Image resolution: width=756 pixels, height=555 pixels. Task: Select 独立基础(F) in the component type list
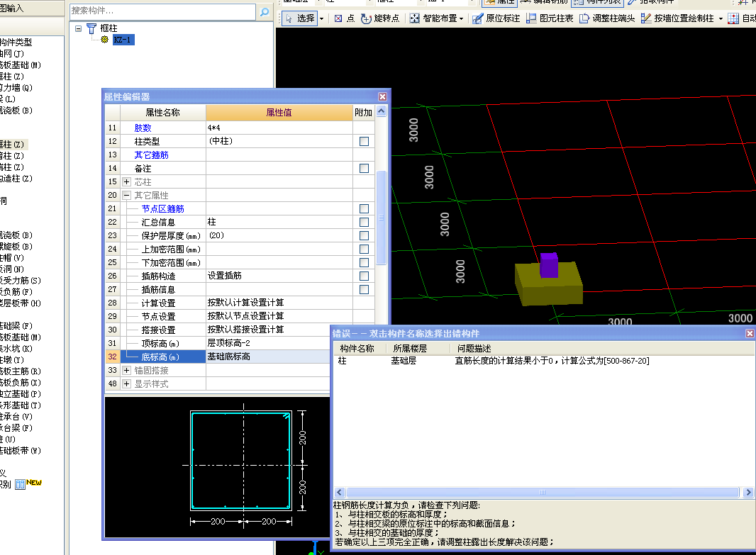(20, 394)
